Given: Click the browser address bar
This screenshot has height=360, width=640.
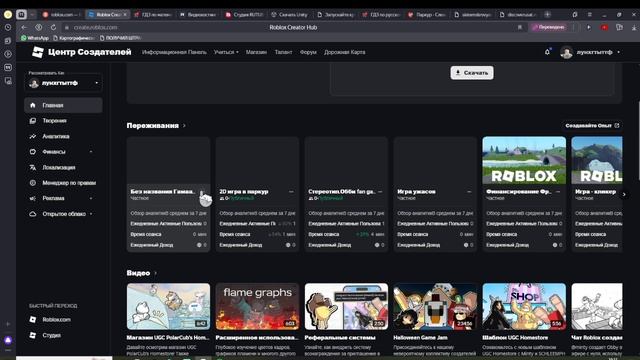Looking at the screenshot, I should coord(293,27).
